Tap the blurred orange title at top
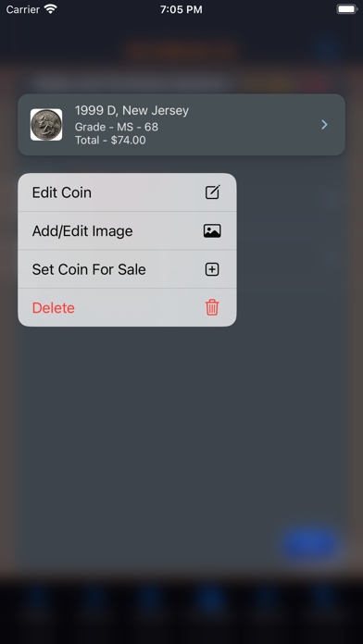 [181, 50]
